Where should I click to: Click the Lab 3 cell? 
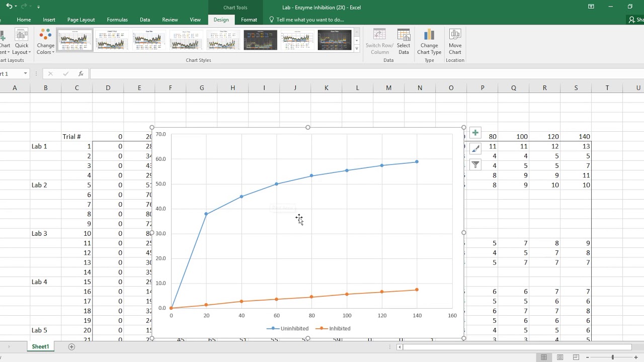click(x=45, y=233)
